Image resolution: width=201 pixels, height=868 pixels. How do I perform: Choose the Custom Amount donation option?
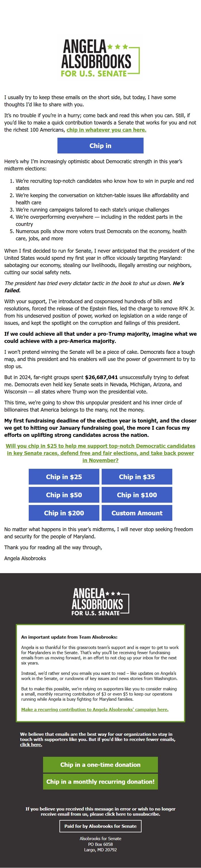click(137, 513)
